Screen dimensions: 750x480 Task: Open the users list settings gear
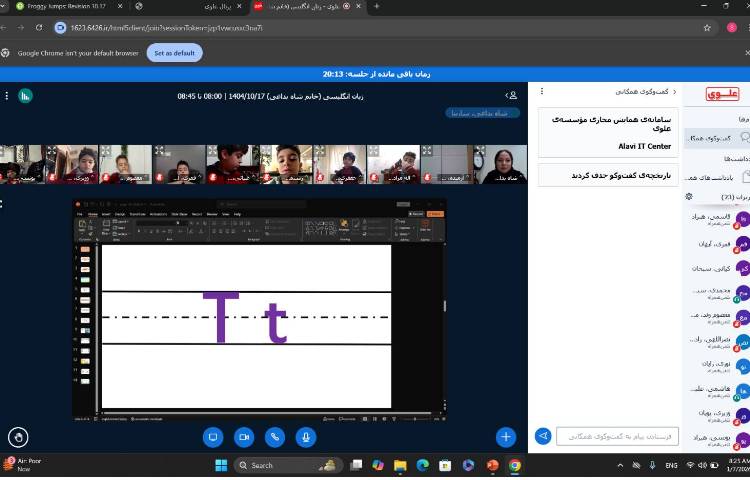coord(688,197)
